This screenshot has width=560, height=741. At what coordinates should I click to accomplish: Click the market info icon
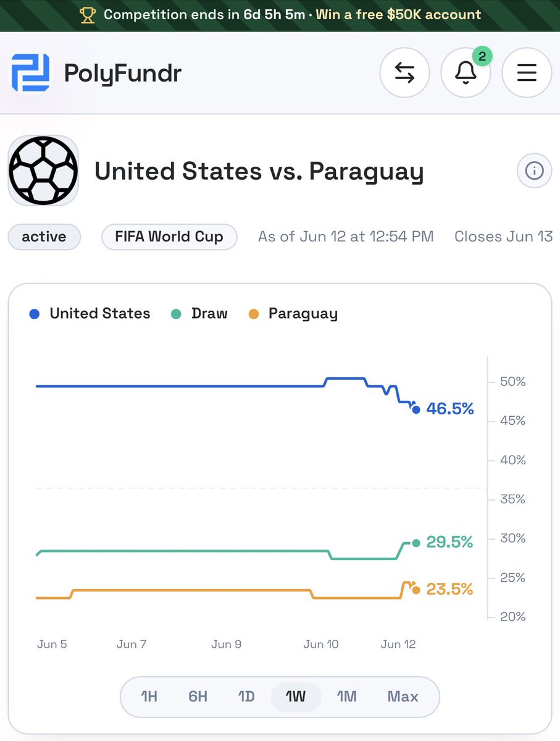[x=534, y=170]
